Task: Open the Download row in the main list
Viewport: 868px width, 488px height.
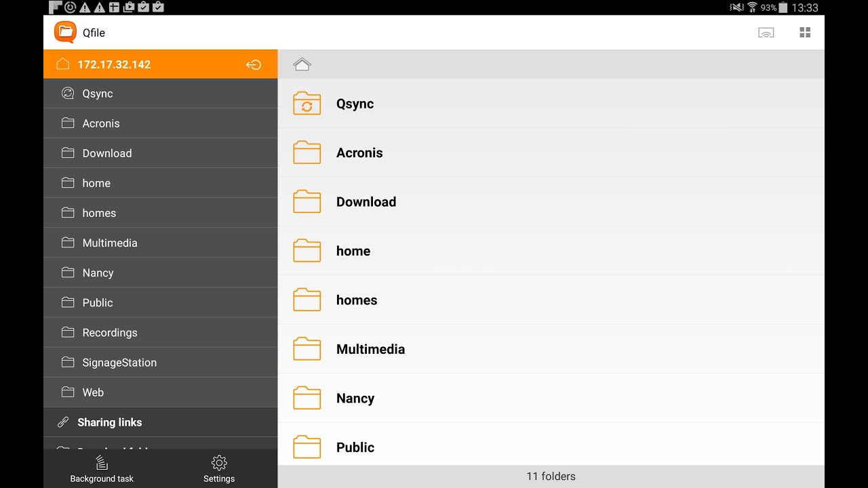Action: [x=551, y=202]
